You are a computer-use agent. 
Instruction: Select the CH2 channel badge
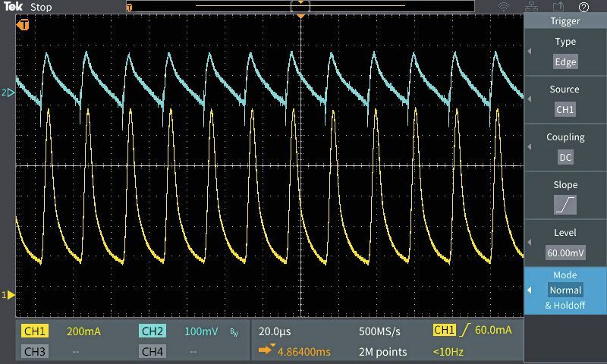coord(153,331)
